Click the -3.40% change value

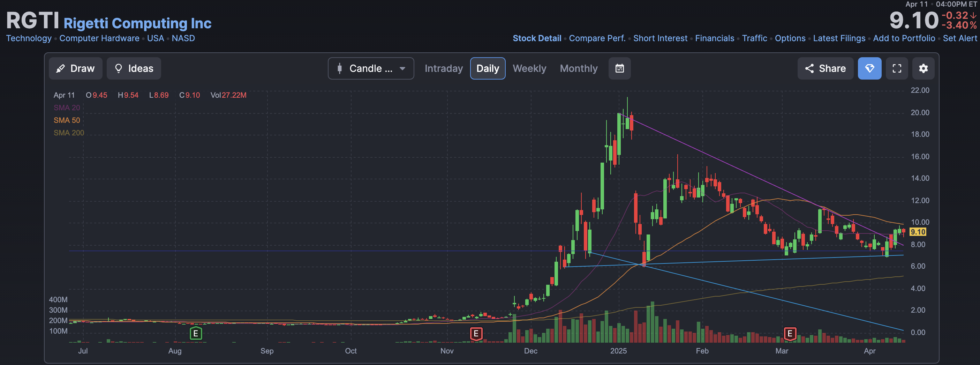tap(959, 25)
